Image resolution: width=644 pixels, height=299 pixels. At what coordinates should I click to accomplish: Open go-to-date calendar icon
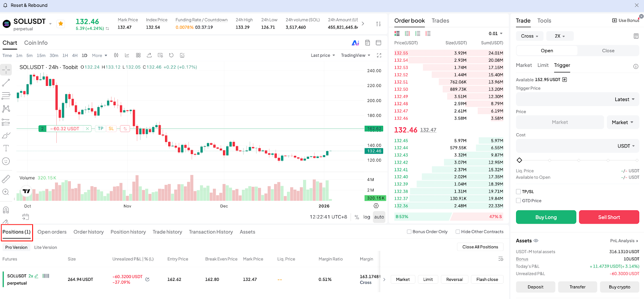(25, 217)
